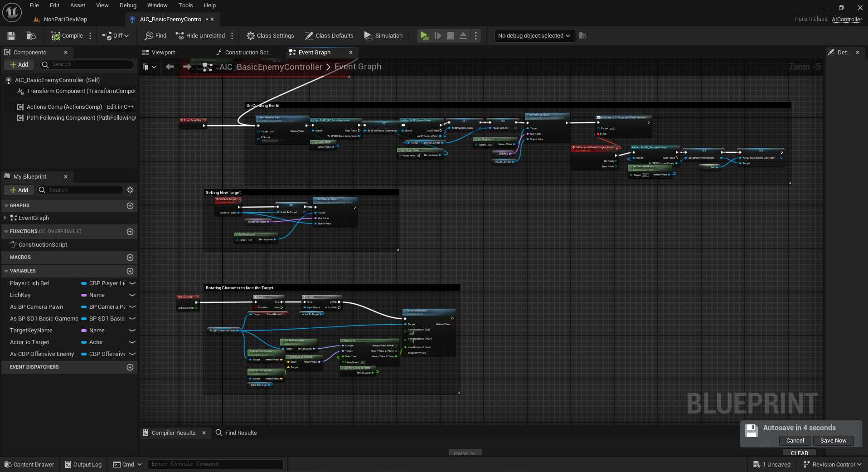
Task: Expand the EventGraph tree item
Action: tap(5, 218)
